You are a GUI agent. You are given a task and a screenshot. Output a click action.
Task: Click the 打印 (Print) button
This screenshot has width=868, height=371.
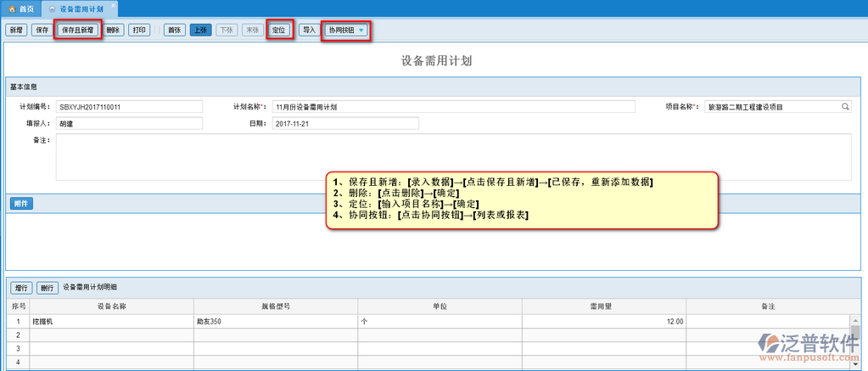(x=141, y=30)
